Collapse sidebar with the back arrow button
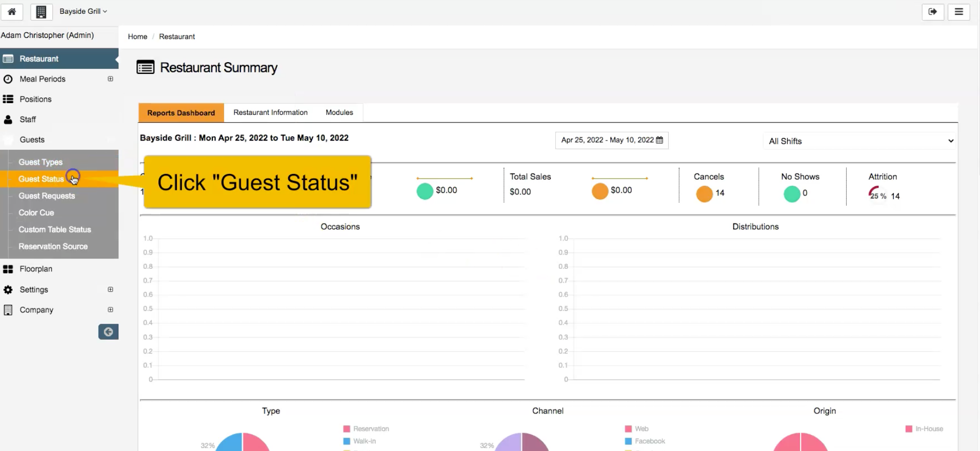Image resolution: width=980 pixels, height=451 pixels. 108,332
